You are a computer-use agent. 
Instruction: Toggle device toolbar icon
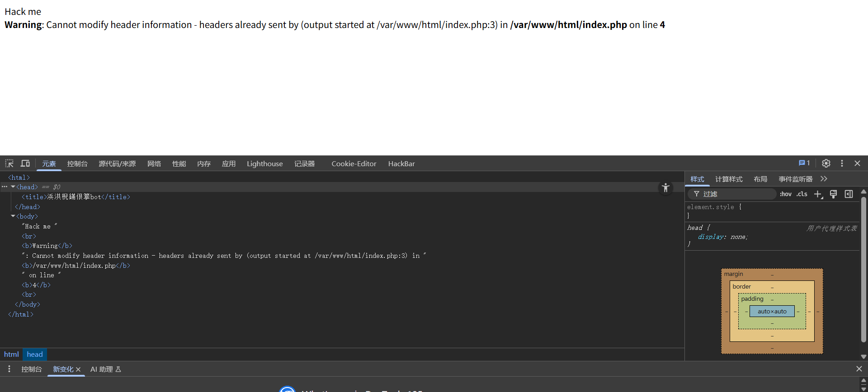pos(25,163)
